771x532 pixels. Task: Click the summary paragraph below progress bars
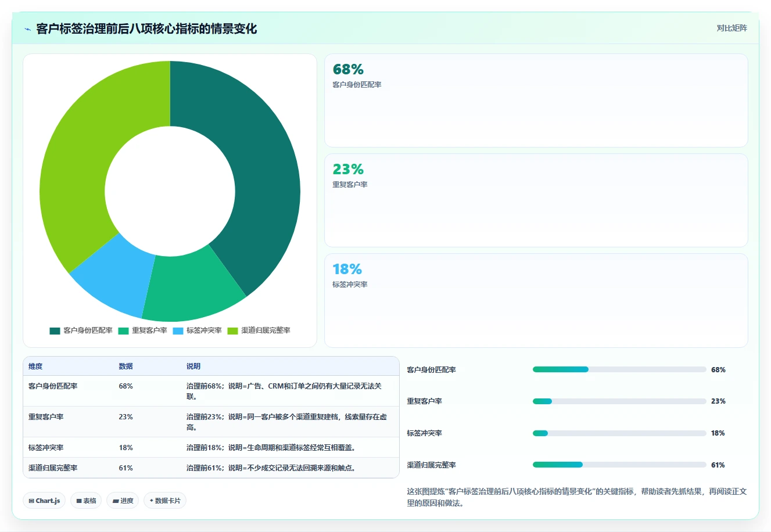[577, 497]
